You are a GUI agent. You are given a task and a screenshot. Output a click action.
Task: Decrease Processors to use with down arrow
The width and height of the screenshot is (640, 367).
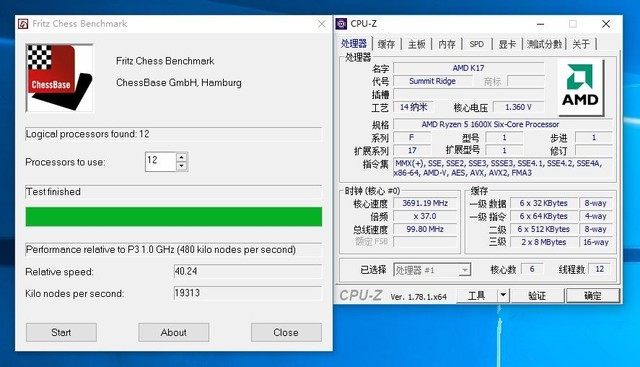coord(182,166)
